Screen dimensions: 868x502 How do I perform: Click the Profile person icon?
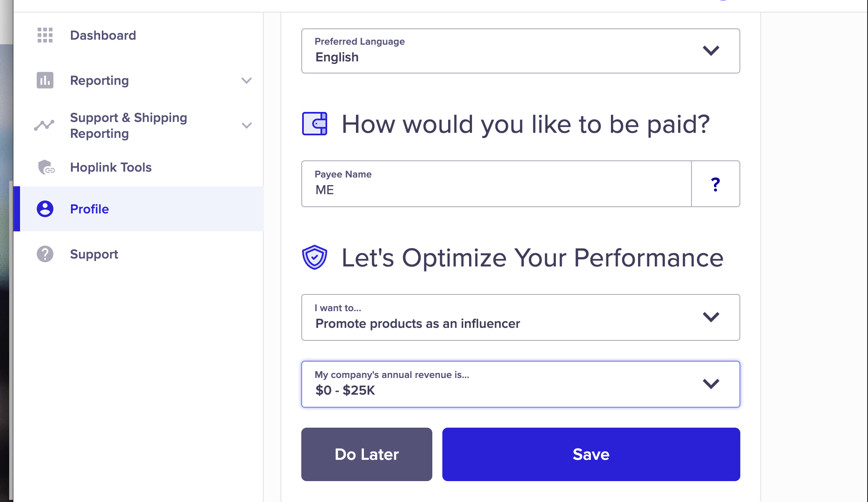(45, 209)
